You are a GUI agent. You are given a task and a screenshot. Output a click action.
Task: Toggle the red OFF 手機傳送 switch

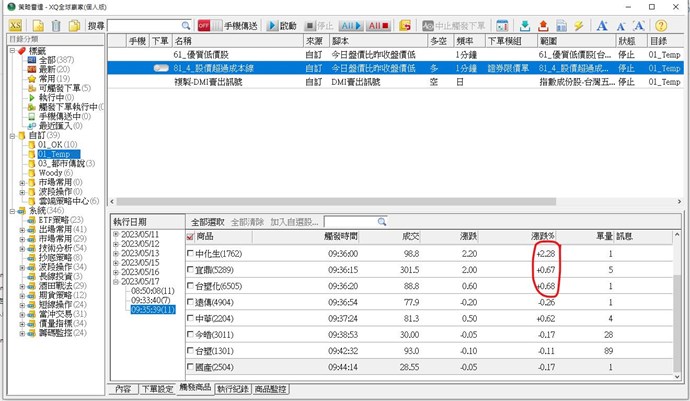(203, 25)
